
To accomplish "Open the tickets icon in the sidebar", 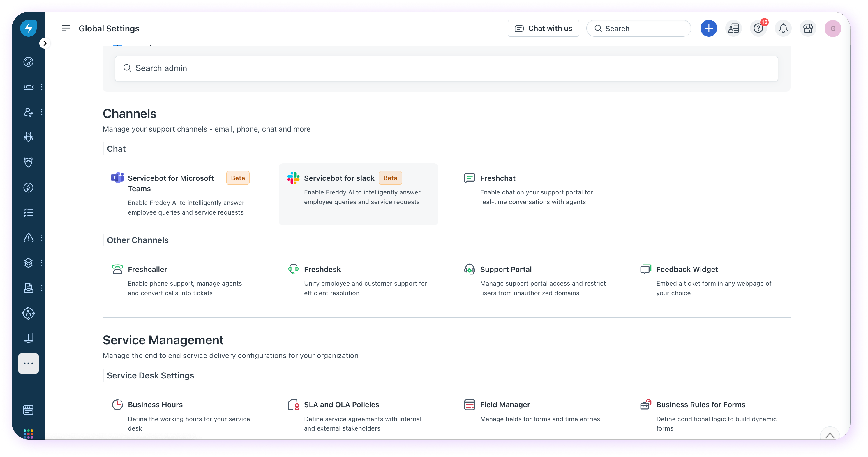I will click(28, 87).
